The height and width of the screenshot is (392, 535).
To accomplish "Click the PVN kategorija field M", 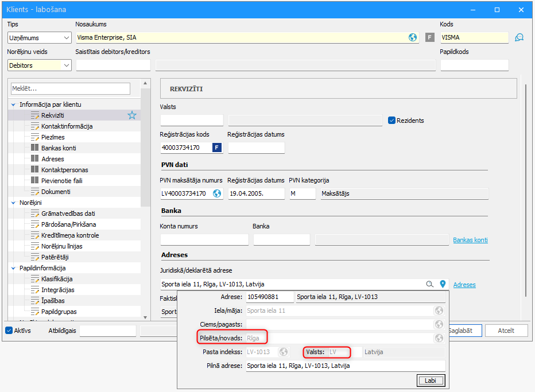I will coord(303,193).
